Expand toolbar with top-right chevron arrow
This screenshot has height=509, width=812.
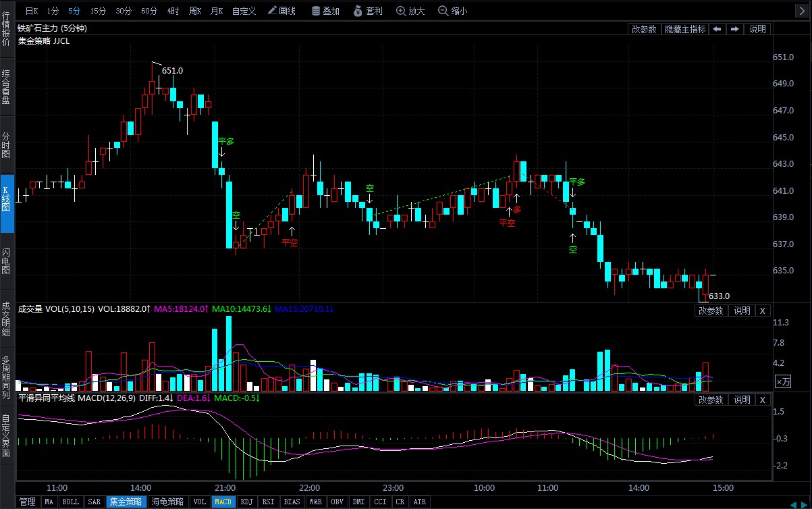click(801, 11)
